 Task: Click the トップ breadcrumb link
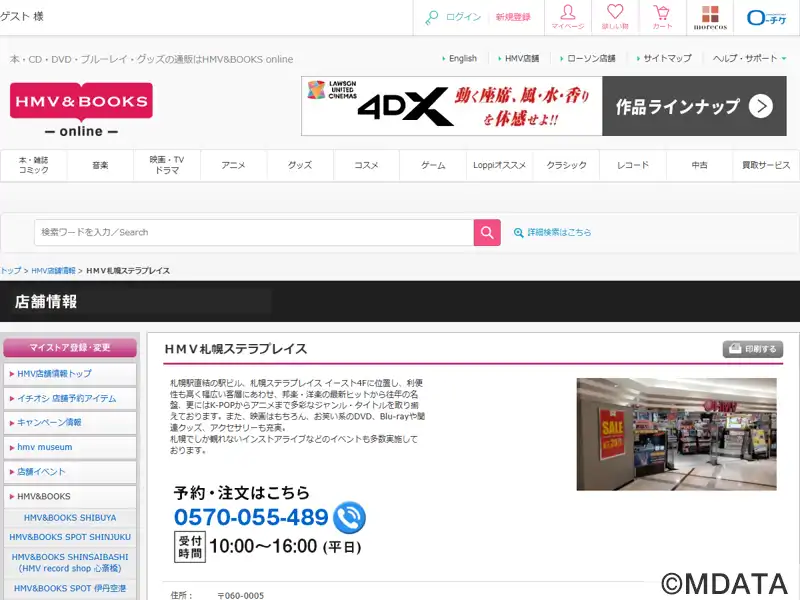(x=11, y=271)
